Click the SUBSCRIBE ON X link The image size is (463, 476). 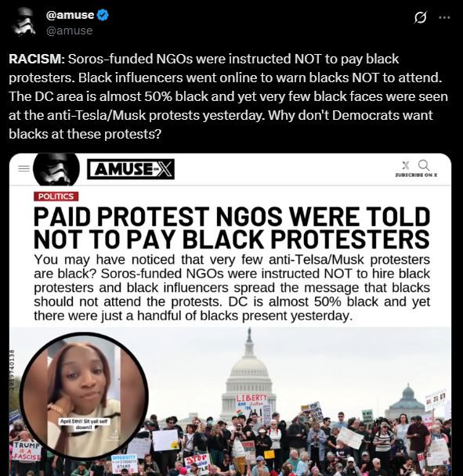[x=416, y=175]
